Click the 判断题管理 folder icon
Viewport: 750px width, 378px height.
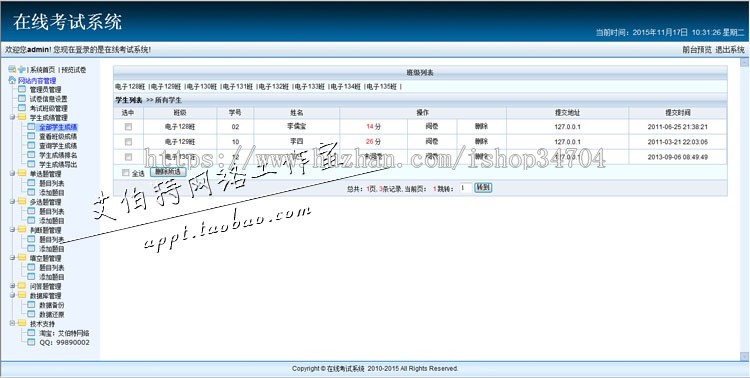tap(22, 230)
